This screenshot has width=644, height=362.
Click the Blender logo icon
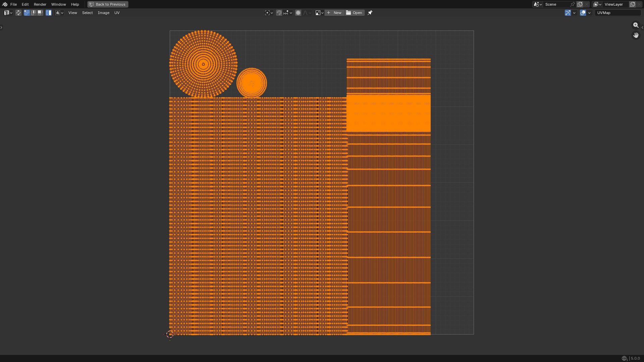point(5,4)
